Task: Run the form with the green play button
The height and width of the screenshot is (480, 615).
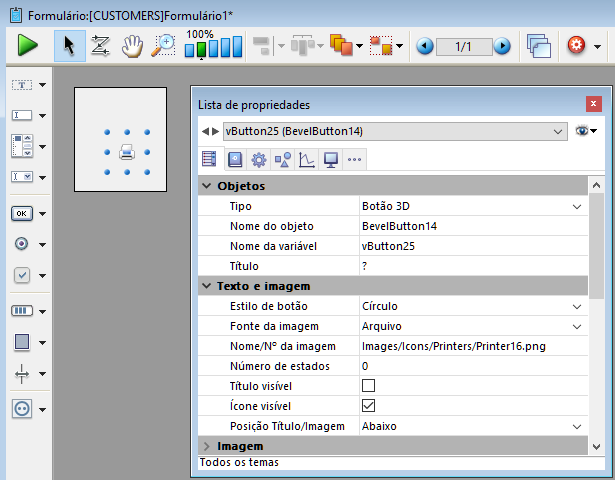Action: point(27,45)
